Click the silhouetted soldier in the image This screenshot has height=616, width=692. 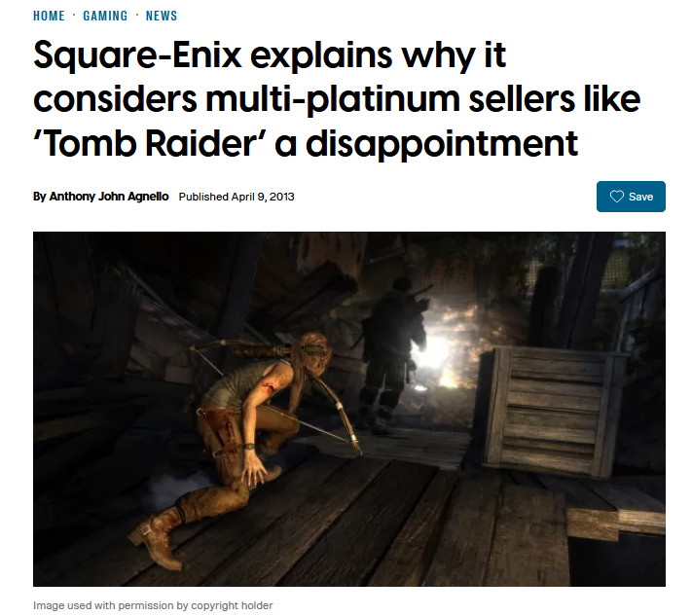point(390,355)
